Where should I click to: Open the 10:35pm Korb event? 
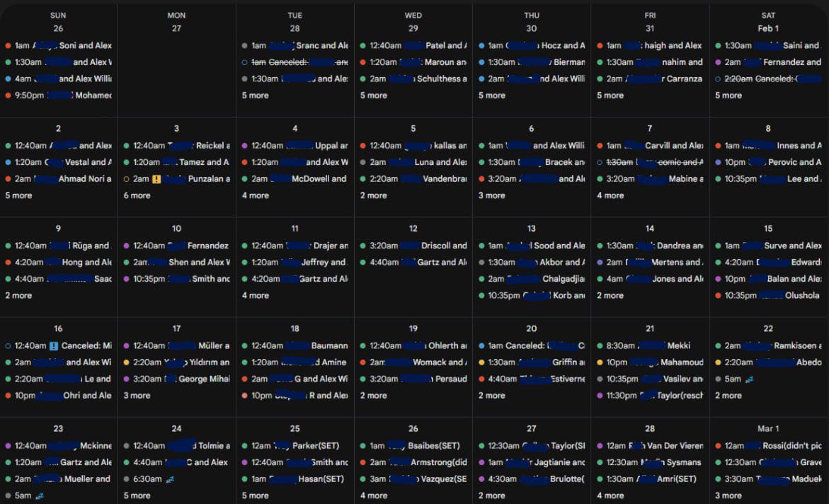[532, 296]
